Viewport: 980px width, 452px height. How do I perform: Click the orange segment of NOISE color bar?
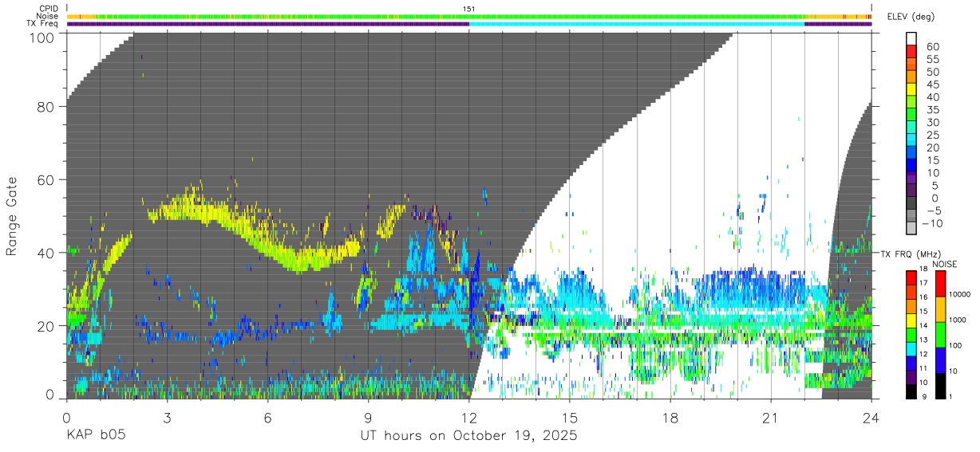pyautogui.click(x=940, y=309)
